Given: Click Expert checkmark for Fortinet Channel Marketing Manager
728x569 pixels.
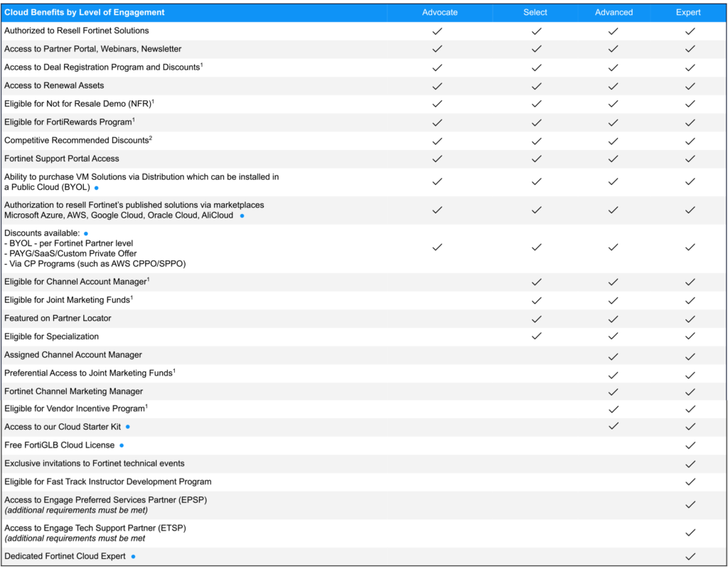Looking at the screenshot, I should (x=690, y=392).
